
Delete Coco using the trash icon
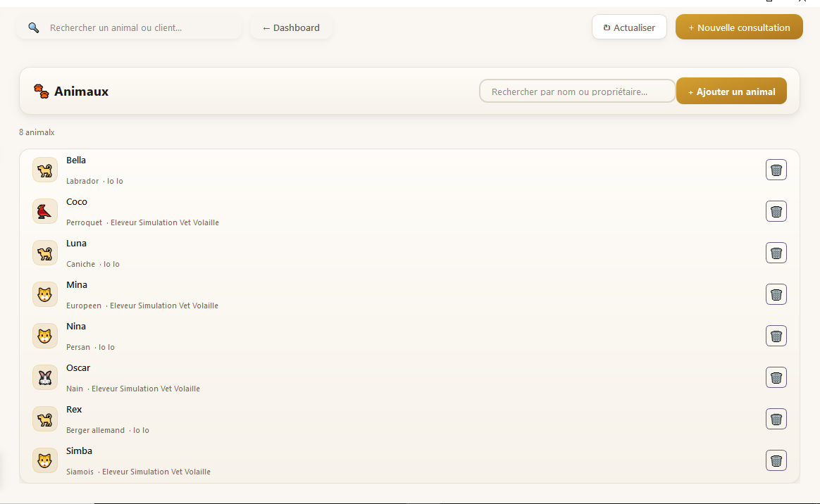pyautogui.click(x=776, y=211)
